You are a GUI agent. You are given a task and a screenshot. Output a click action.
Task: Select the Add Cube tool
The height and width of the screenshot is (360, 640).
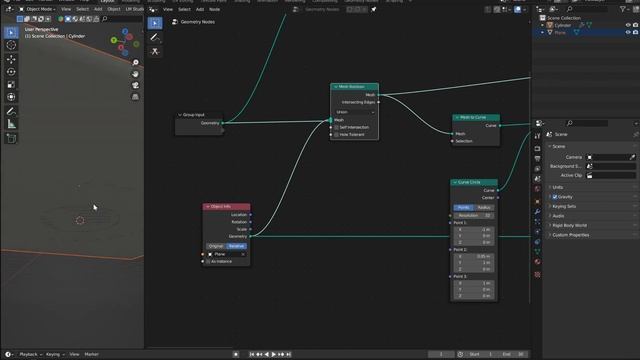(11, 138)
